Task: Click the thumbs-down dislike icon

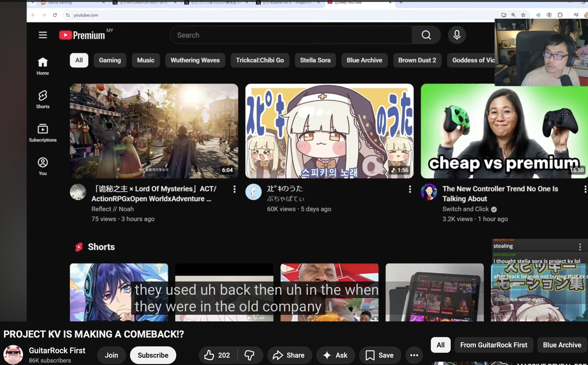Action: 249,355
